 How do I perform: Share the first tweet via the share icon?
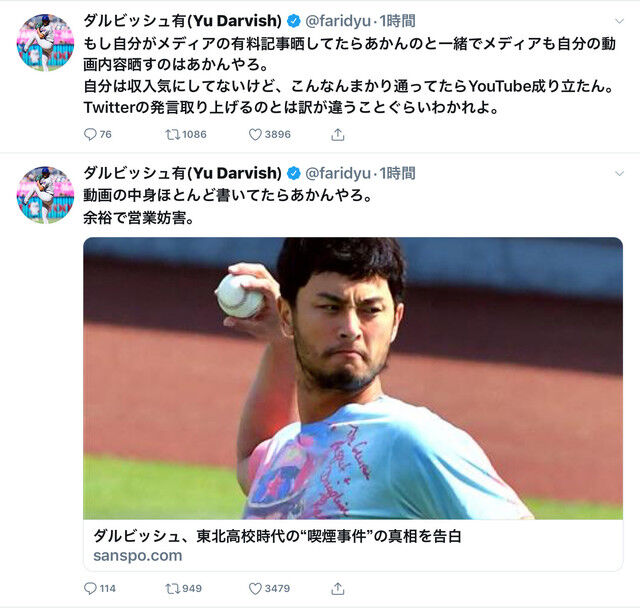(x=338, y=134)
